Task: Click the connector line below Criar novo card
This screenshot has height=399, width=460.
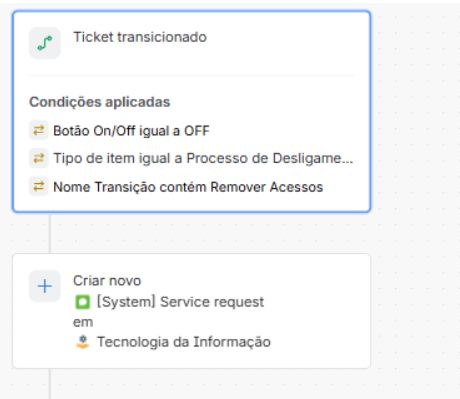Action: tap(50, 384)
